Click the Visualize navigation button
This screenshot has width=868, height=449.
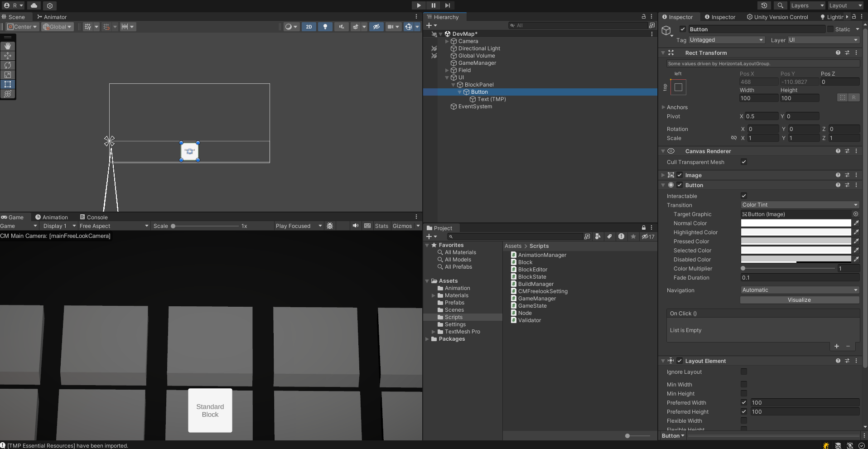pyautogui.click(x=800, y=300)
